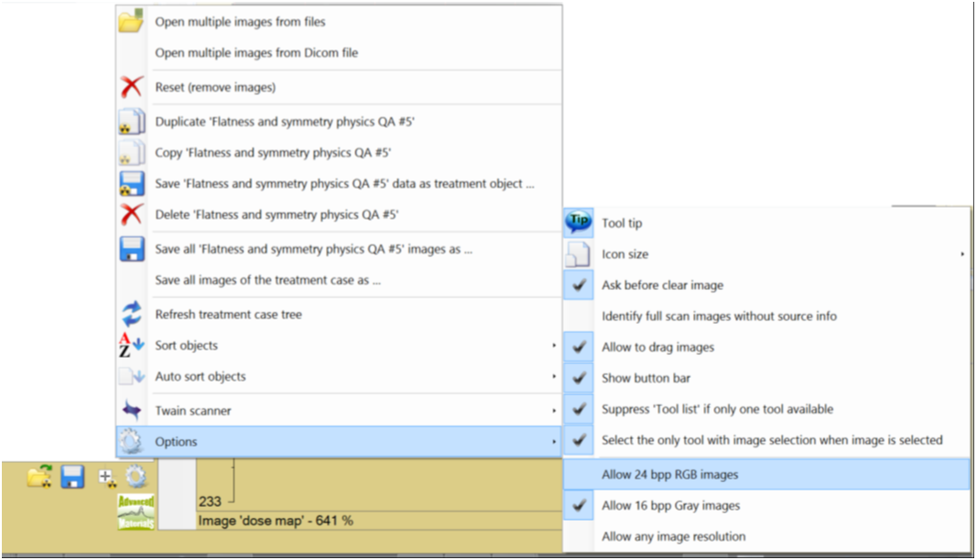Toggle Show button bar option
The width and height of the screenshot is (977, 560).
coord(766,378)
